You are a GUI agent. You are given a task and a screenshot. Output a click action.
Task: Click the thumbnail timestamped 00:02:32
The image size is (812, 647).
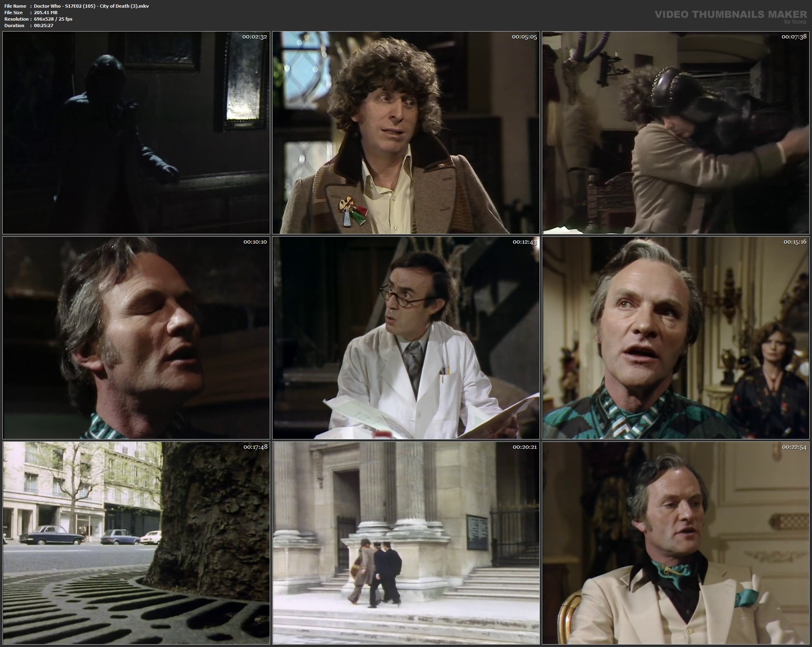point(136,133)
